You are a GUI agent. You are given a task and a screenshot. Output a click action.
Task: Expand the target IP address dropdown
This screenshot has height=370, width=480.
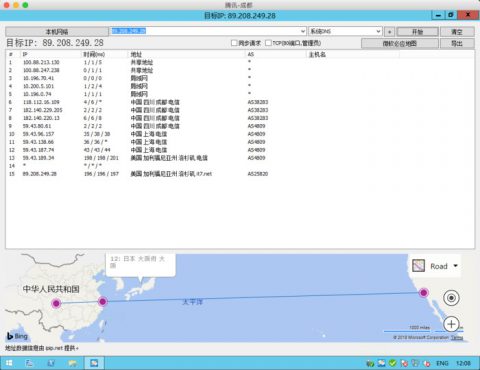click(x=303, y=31)
